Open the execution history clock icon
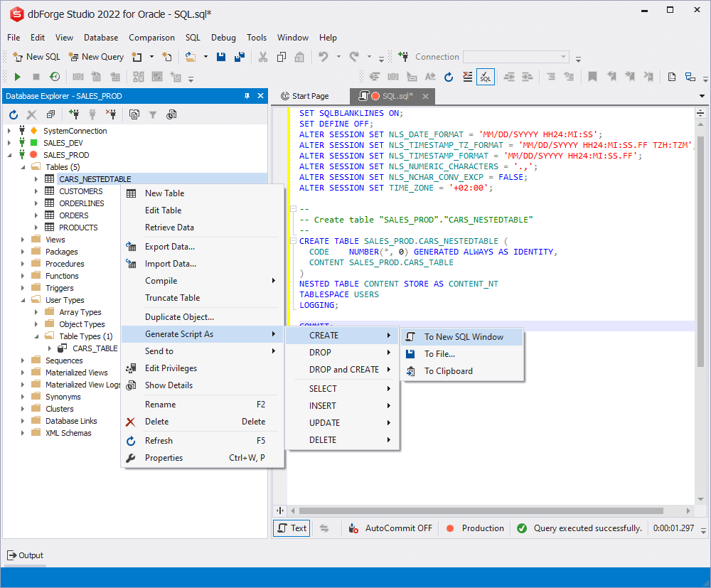The width and height of the screenshot is (711, 588). [55, 77]
